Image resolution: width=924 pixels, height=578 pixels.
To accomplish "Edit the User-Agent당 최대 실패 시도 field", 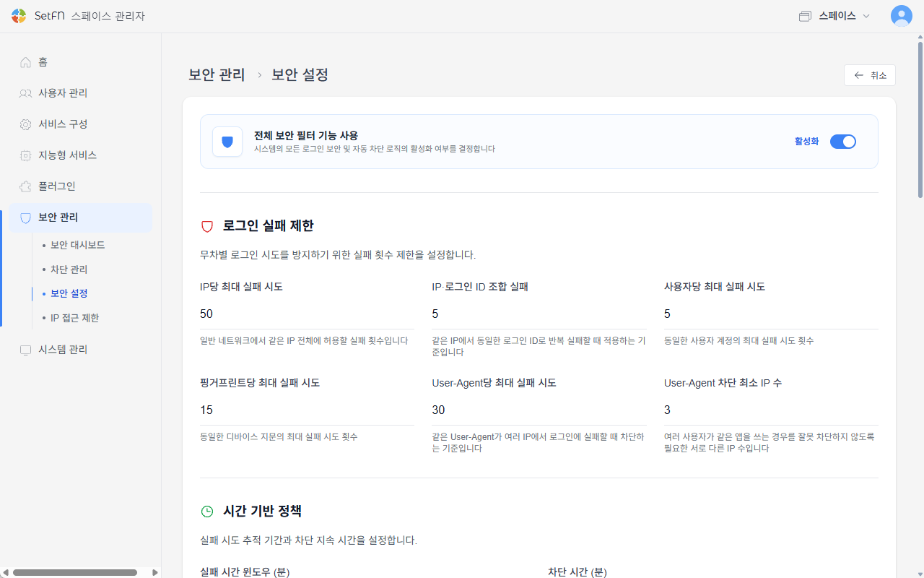I will (539, 410).
